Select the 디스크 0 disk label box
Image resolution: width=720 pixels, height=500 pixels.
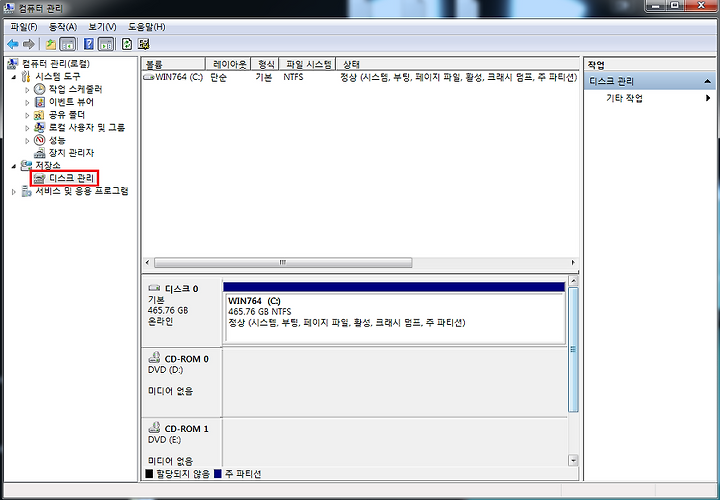pyautogui.click(x=182, y=312)
